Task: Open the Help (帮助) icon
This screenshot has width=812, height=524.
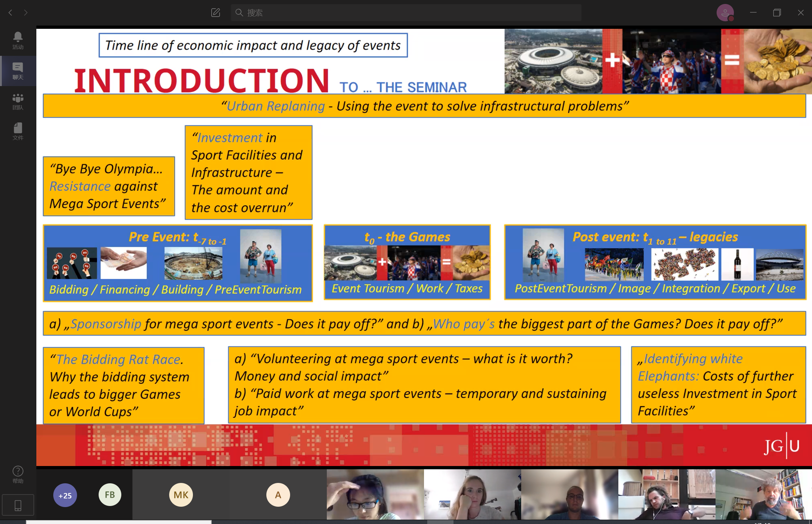Action: (x=18, y=474)
